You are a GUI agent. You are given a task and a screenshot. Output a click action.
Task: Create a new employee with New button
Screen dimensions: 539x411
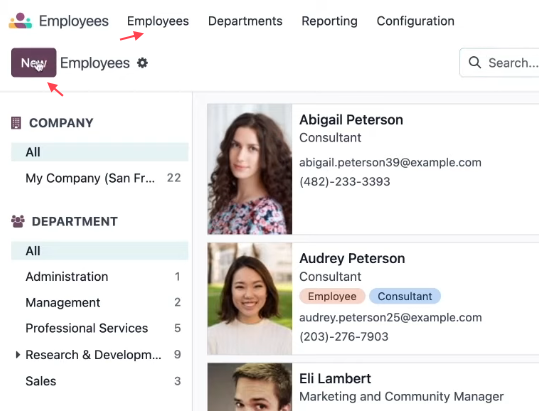pyautogui.click(x=34, y=63)
